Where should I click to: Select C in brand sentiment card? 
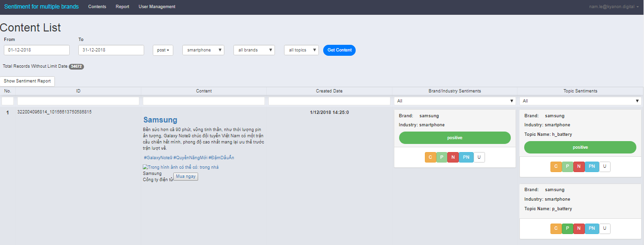[x=430, y=157]
